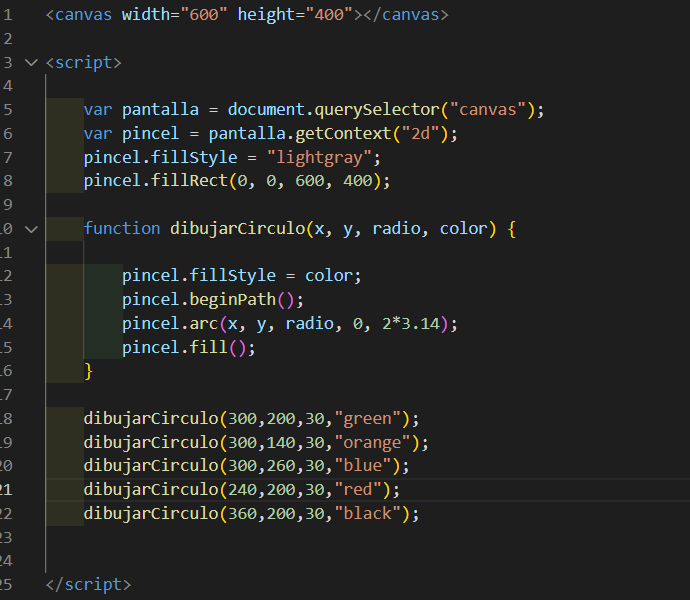This screenshot has height=600, width=690.
Task: Click the "blue" string argument
Action: coord(363,466)
